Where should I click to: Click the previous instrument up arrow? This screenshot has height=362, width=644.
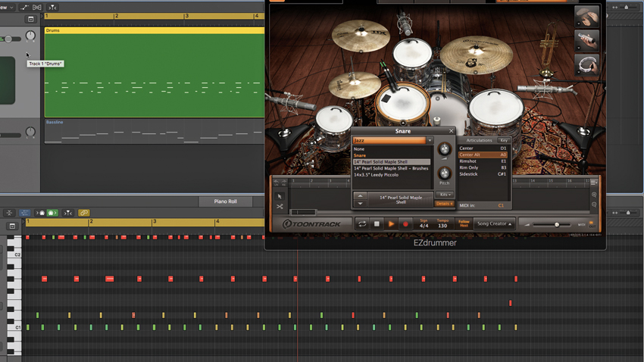360,196
